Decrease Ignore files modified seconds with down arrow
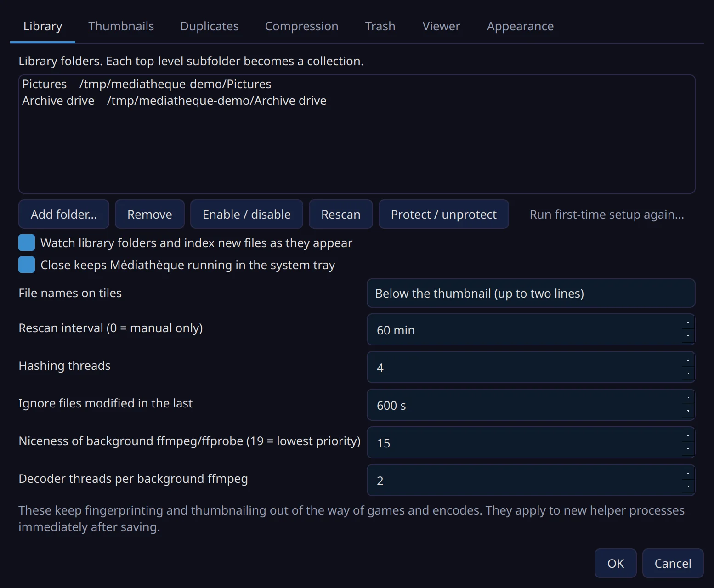This screenshot has width=714, height=588. [x=688, y=412]
